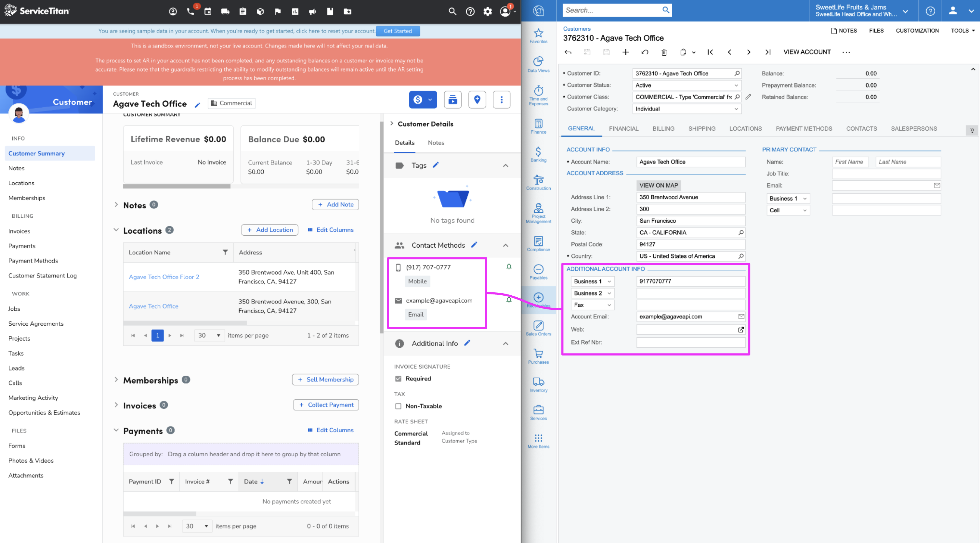Click the Get Started button
This screenshot has width=980, height=543.
[398, 31]
